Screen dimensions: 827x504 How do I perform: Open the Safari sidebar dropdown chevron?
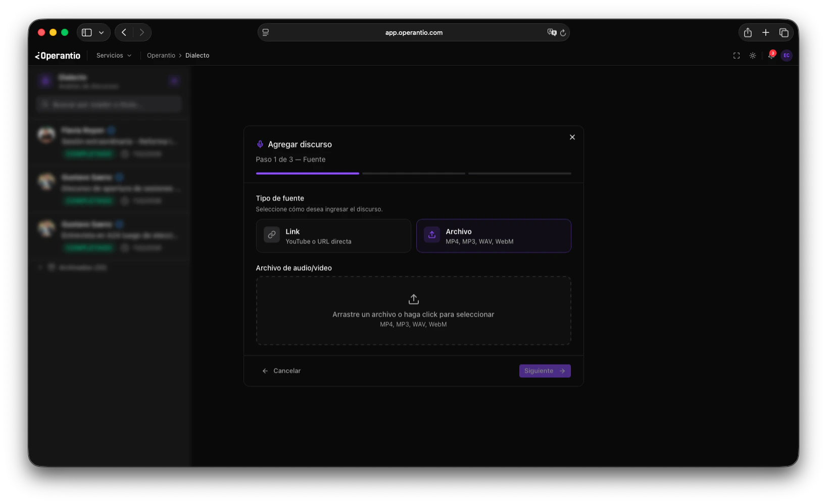coord(102,32)
